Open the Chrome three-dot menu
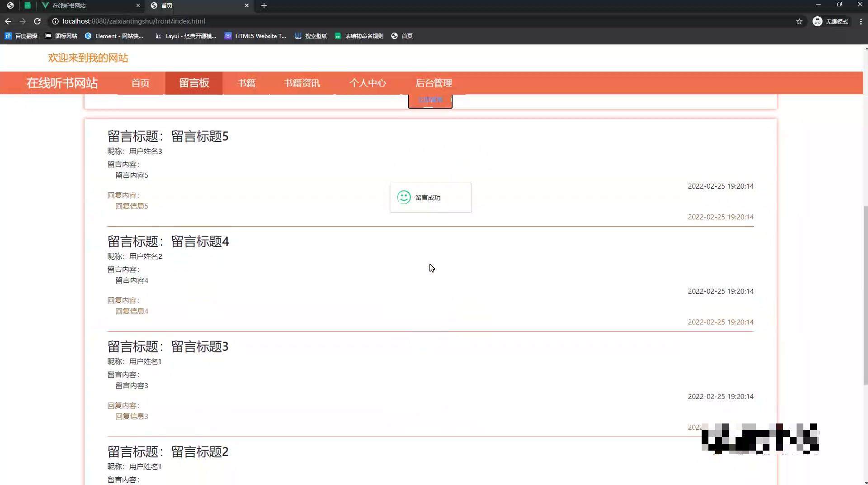 [x=861, y=21]
